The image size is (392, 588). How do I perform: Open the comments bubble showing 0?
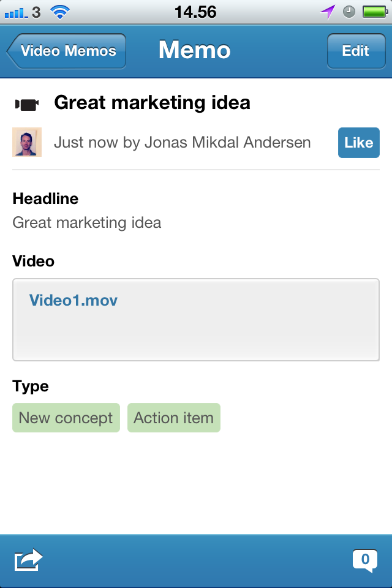coord(364,560)
